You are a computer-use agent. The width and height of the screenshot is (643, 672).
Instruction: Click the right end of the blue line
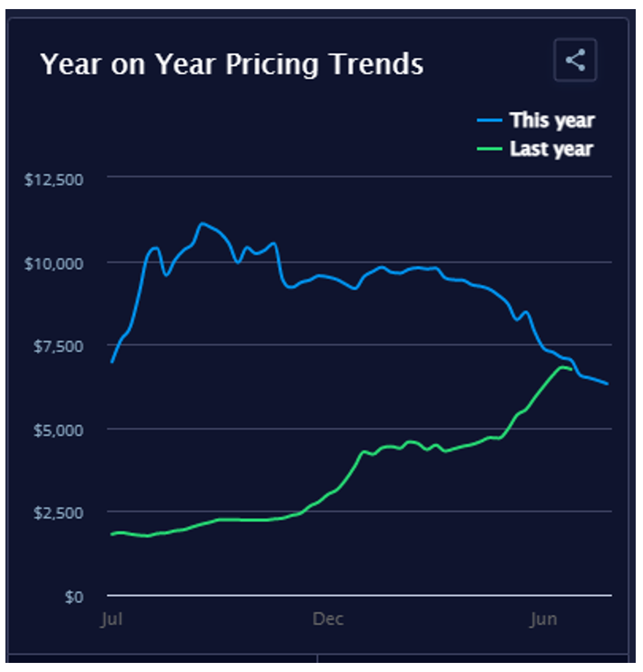click(607, 383)
